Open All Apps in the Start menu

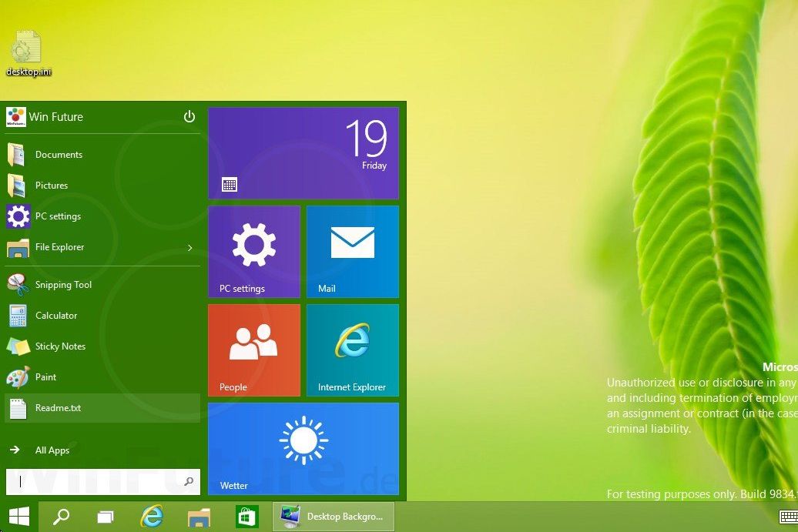coord(52,450)
